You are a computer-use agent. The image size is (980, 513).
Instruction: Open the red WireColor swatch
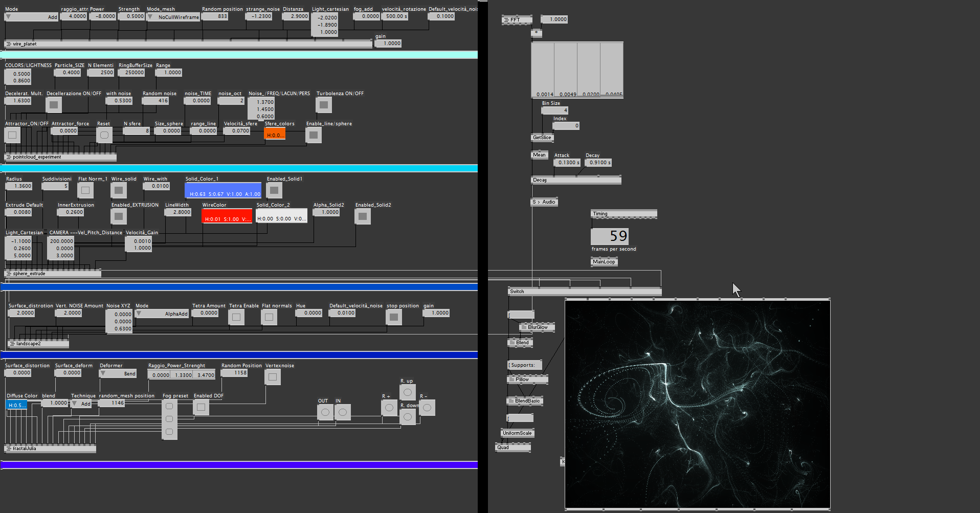point(227,215)
